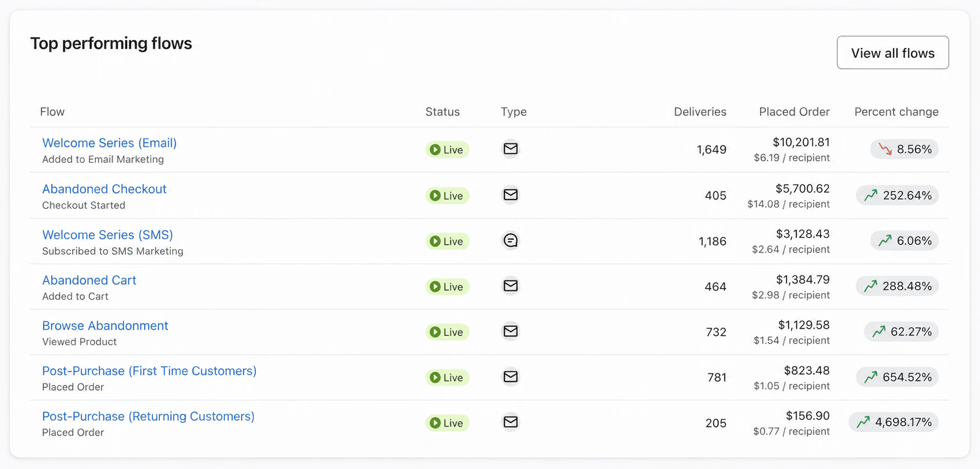The height and width of the screenshot is (469, 980).
Task: Click the Status column header
Action: point(443,112)
